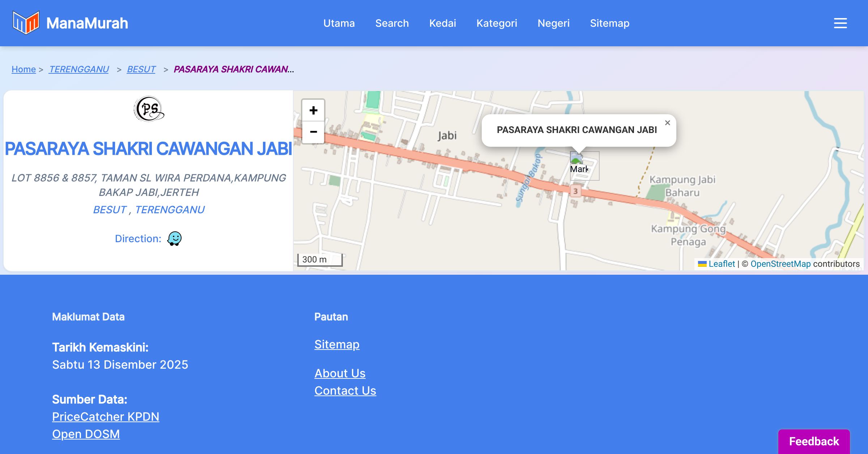Screen dimensions: 868x454
Task: Open the Search menu item
Action: [392, 23]
